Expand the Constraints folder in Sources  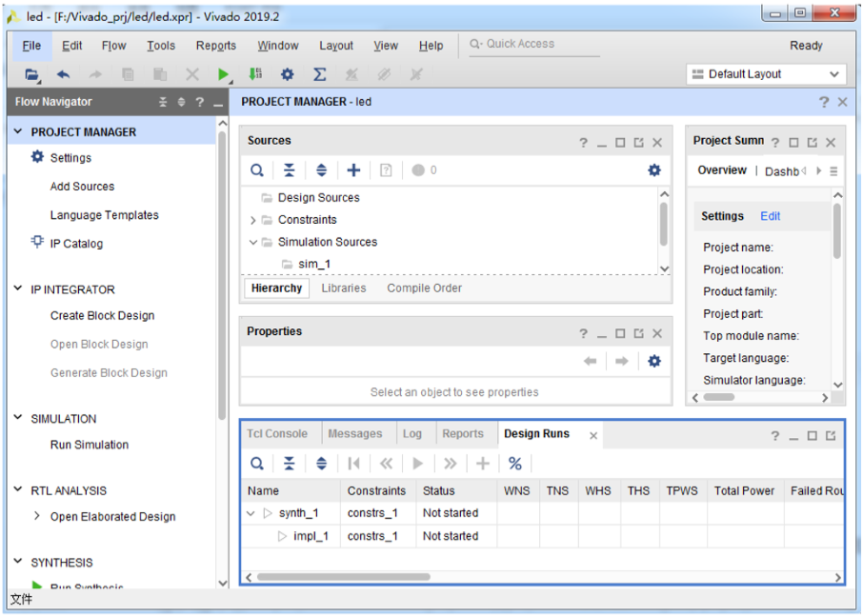[253, 220]
